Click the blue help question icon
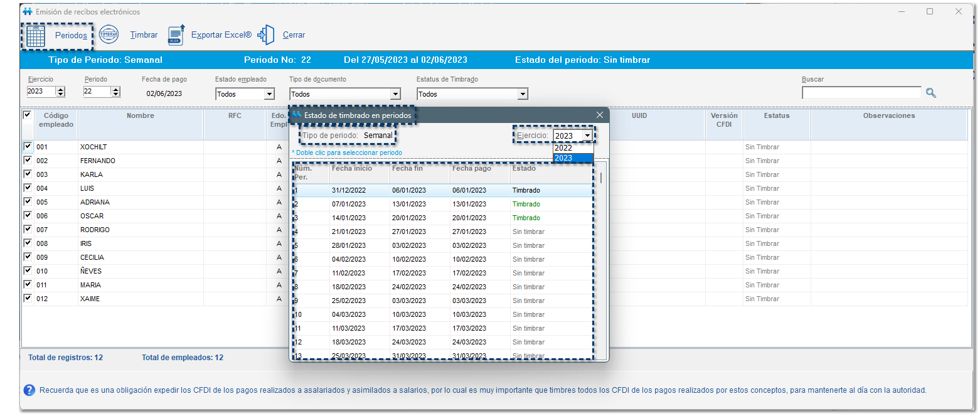Viewport: 980px width, 416px height. [29, 390]
